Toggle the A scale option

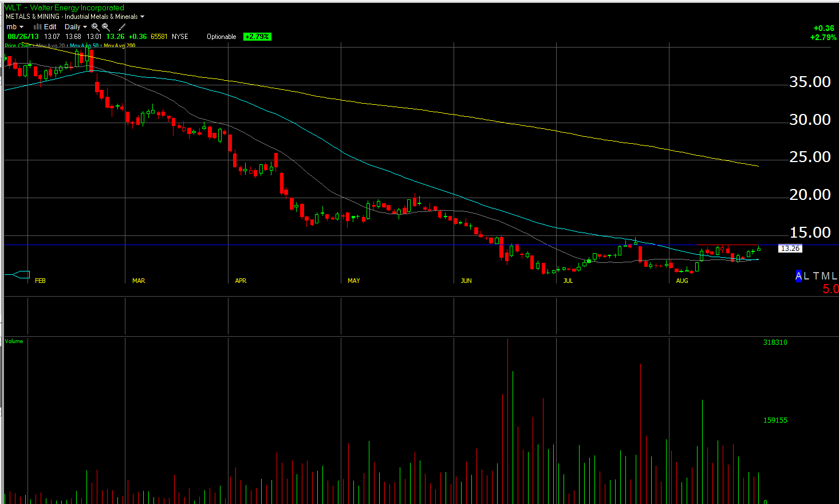[798, 276]
